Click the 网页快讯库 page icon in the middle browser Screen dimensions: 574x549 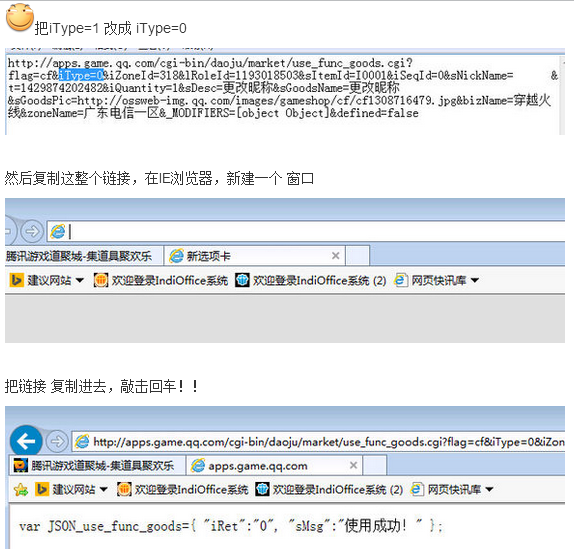point(400,280)
